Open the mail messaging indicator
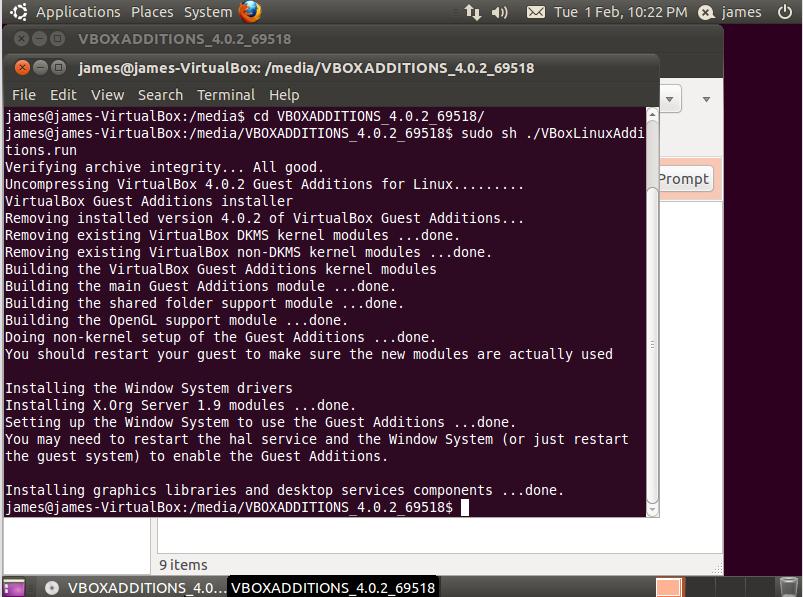Viewport: 803px width, 597px height. pos(536,12)
